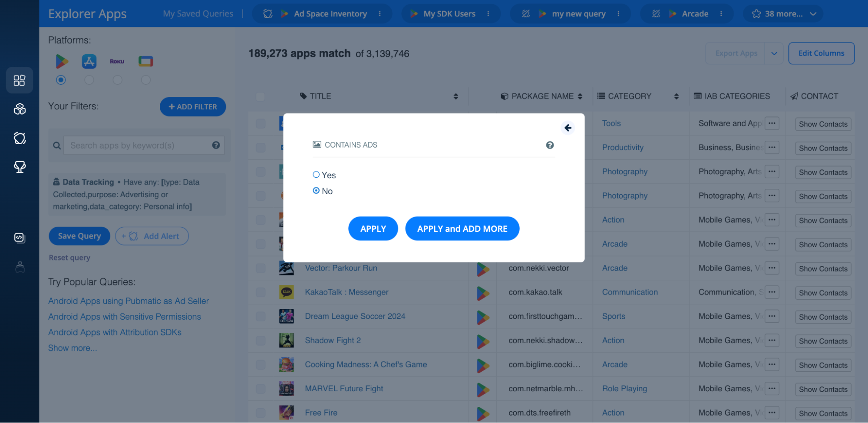Image resolution: width=868 pixels, height=423 pixels.
Task: Show more popular queries
Action: (73, 348)
